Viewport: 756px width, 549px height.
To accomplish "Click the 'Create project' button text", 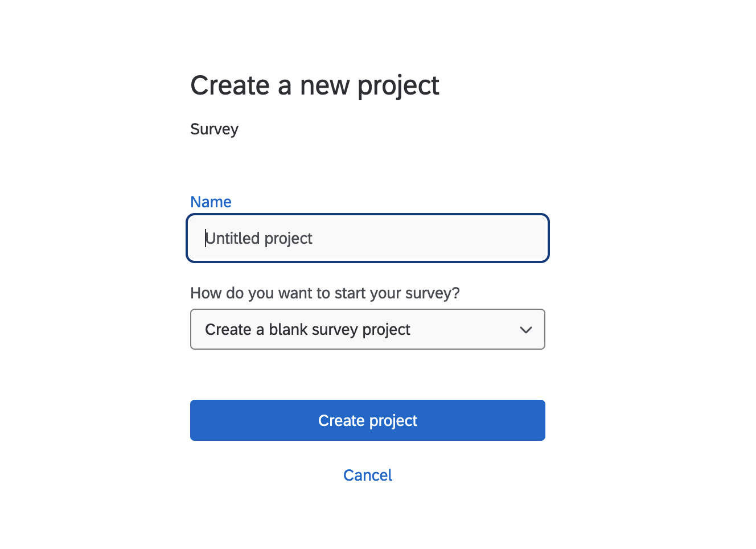I will (368, 420).
